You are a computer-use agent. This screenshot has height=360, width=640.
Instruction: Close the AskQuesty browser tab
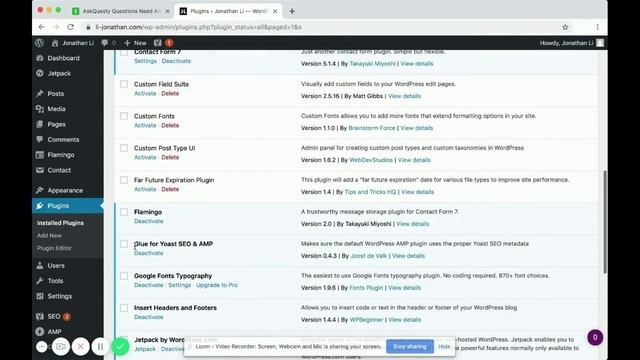tap(167, 11)
